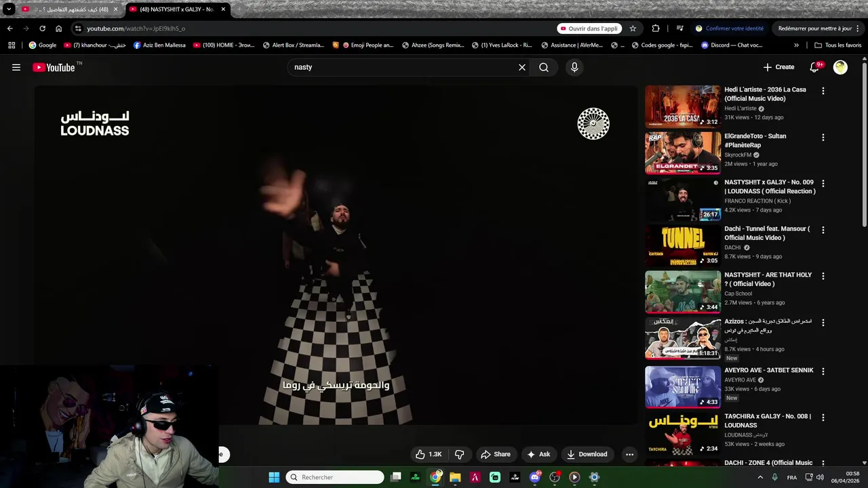Screen dimensions: 868x488
Task: Open the account avatar menu
Action: (x=840, y=67)
